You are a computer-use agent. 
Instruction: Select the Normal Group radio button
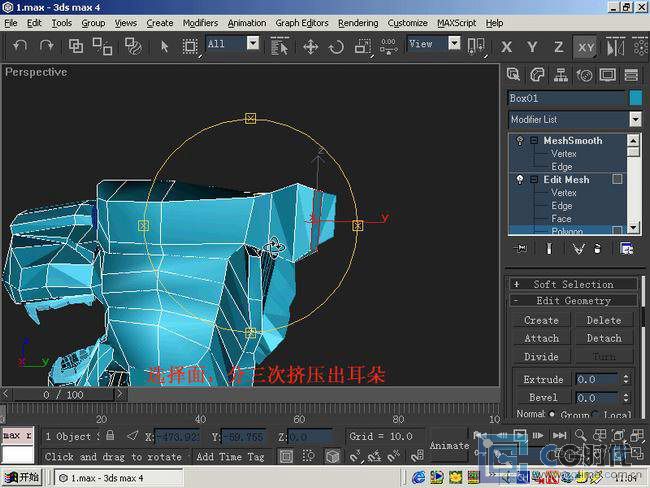pos(552,414)
